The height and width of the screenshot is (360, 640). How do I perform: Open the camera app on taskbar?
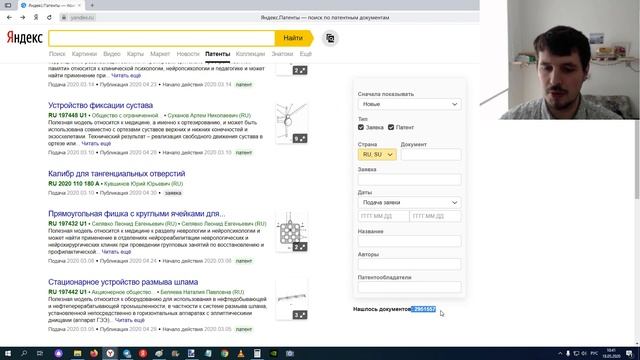[290, 353]
